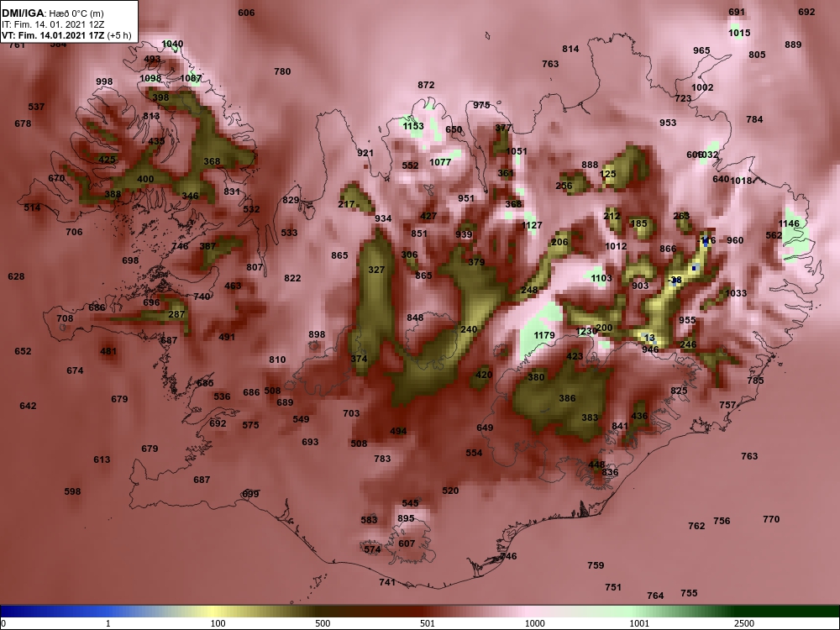This screenshot has width=840, height=630.
Task: Click the map value '872'
Action: [x=426, y=85]
